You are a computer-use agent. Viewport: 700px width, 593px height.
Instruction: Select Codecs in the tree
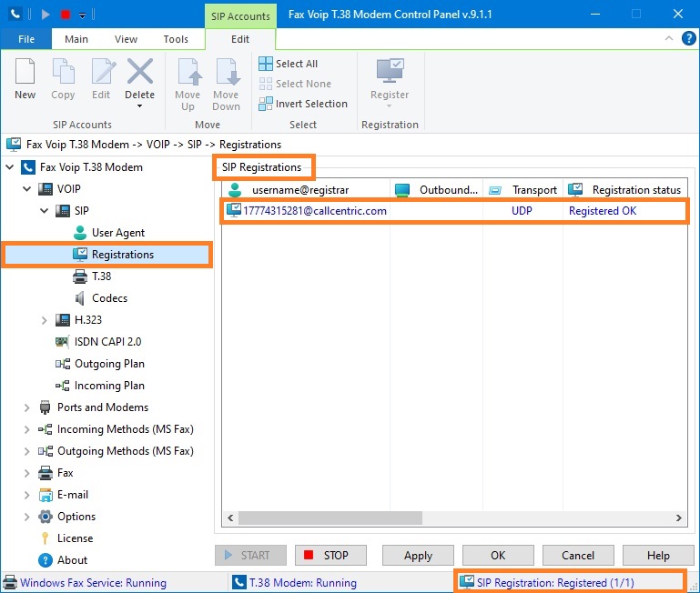109,298
